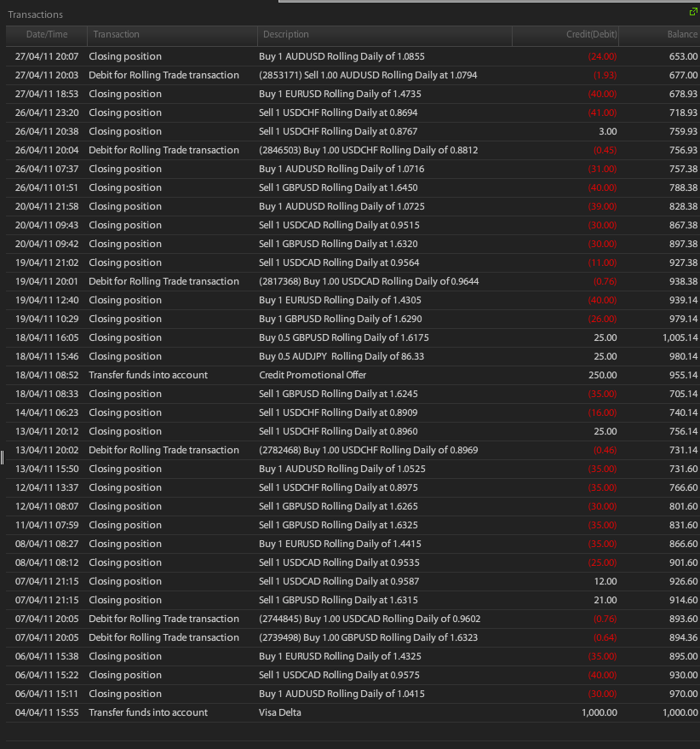This screenshot has height=749, width=700.
Task: Select the (2853171) Sell AUDUSD description
Action: click(x=368, y=75)
